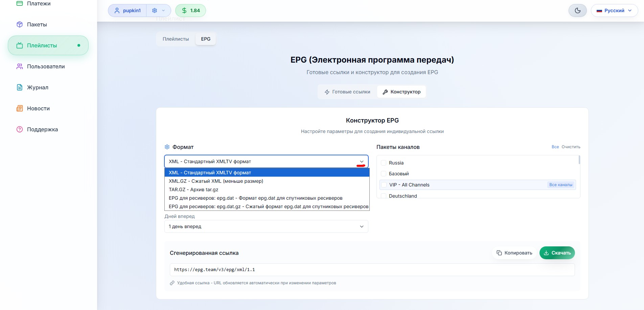The width and height of the screenshot is (644, 310).
Task: Open the Поддержка help icon
Action: [20, 129]
